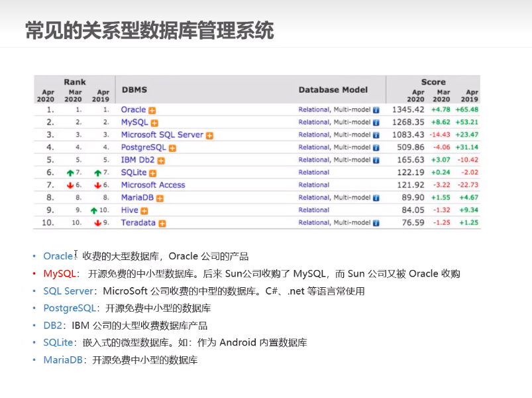Click score change -14.43

[x=440, y=135]
